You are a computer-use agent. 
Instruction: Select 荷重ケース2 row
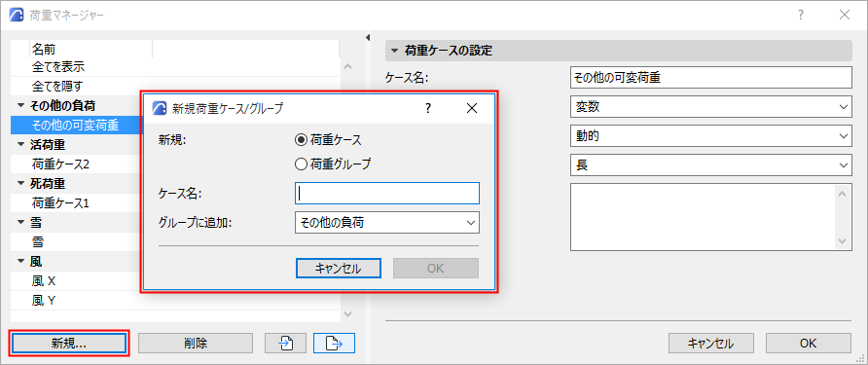tap(76, 164)
